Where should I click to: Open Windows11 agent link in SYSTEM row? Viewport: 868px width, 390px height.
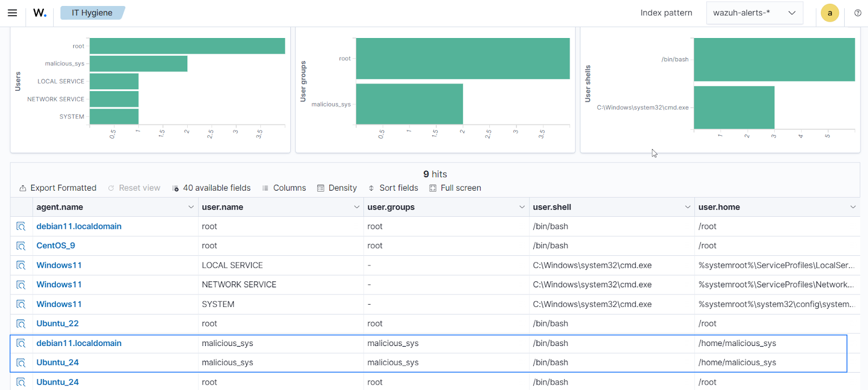59,304
